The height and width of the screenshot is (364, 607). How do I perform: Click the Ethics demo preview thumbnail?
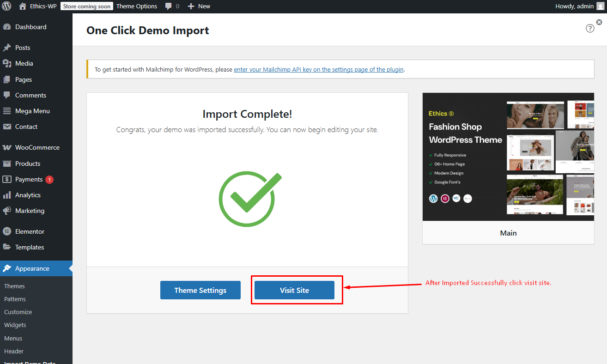pyautogui.click(x=508, y=157)
